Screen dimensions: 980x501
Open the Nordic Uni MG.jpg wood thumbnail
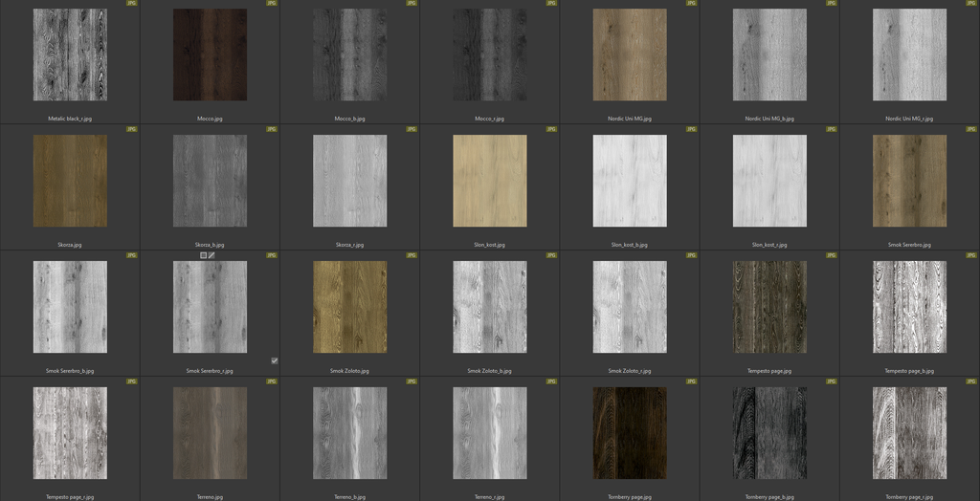coord(630,54)
